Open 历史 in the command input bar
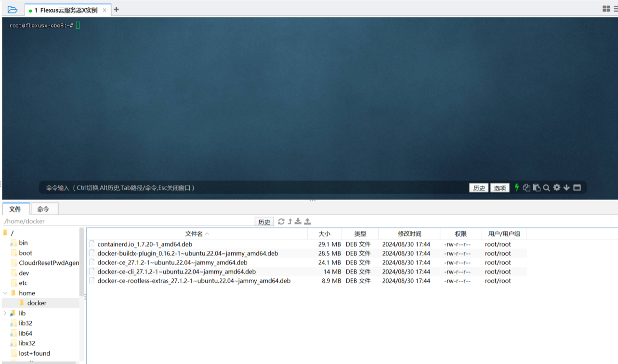Image resolution: width=618 pixels, height=364 pixels. (479, 188)
